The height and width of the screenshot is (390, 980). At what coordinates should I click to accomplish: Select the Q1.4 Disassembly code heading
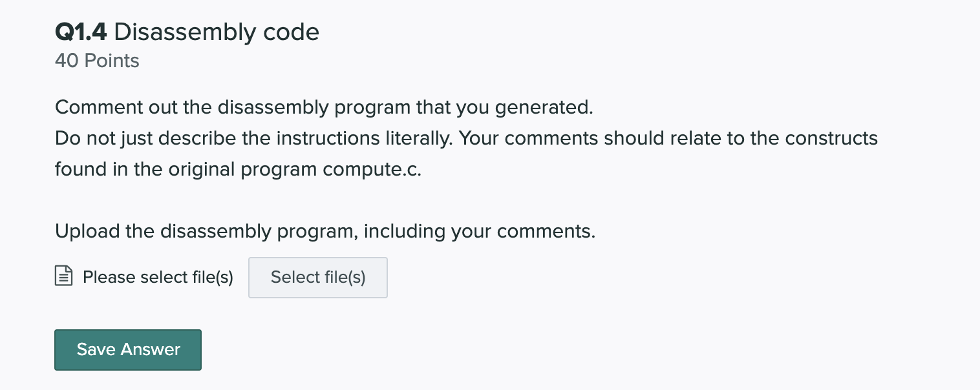(x=187, y=32)
